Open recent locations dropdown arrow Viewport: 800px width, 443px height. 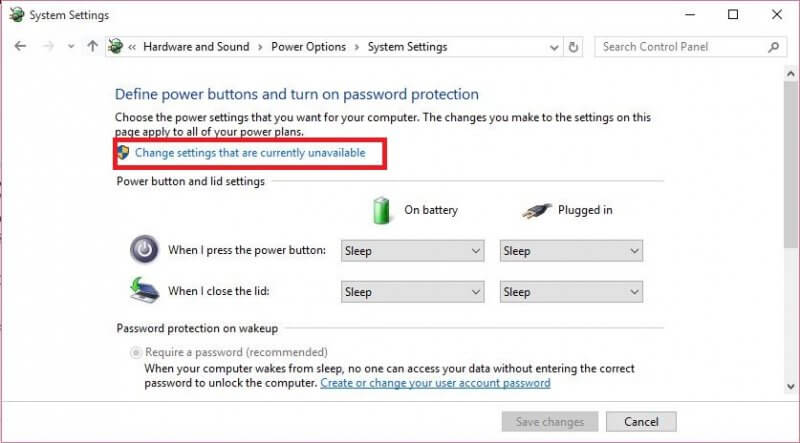(71, 47)
